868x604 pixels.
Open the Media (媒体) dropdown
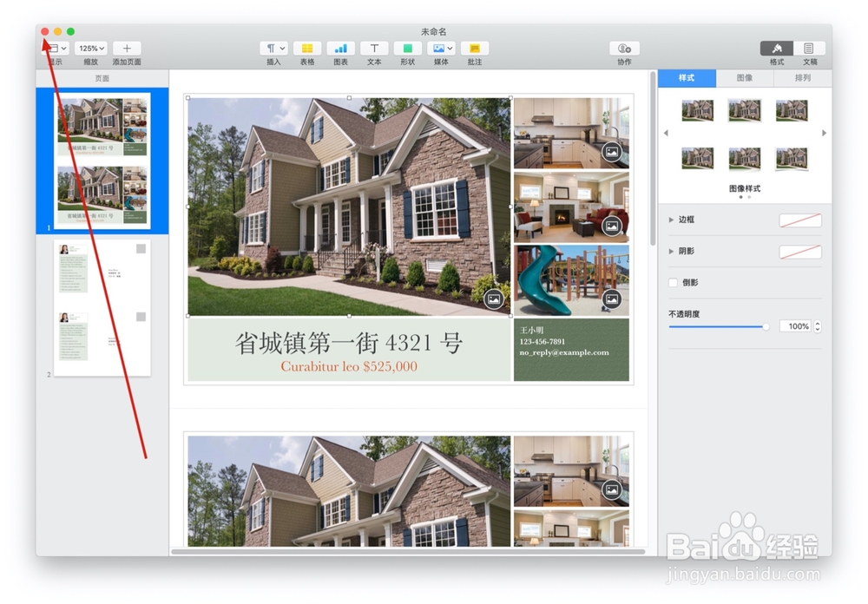click(x=441, y=49)
